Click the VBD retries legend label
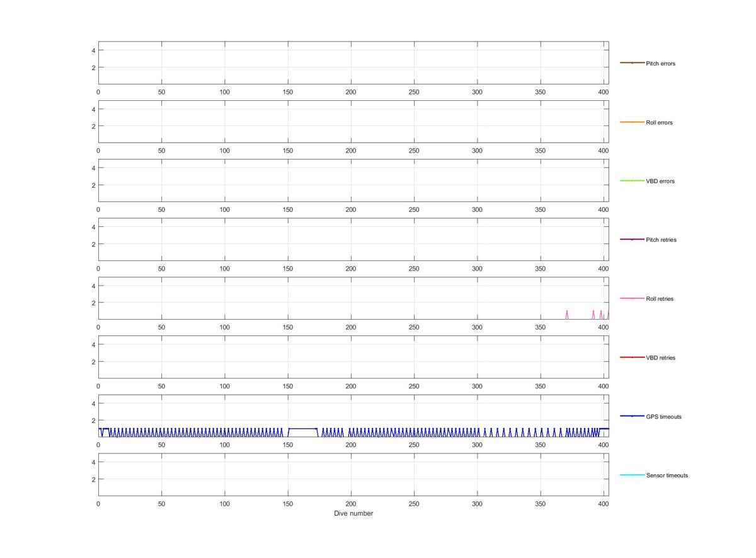Viewport: 756px width, 558px height. 660,357
